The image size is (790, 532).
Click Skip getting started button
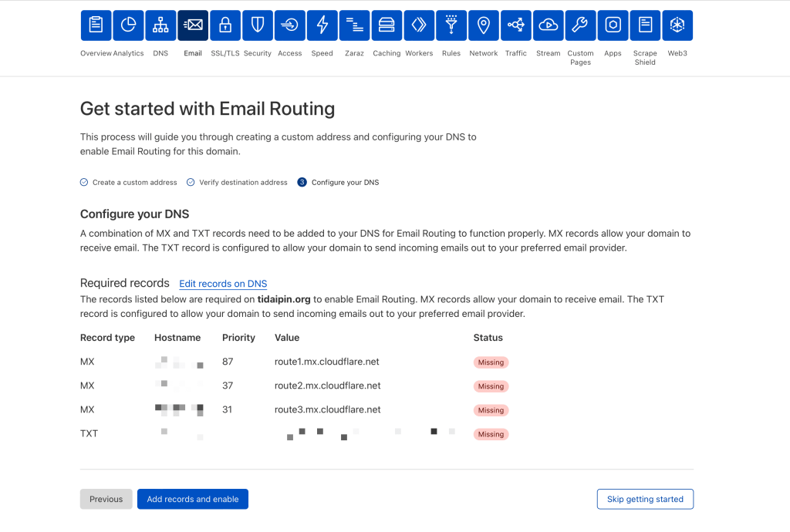coord(645,499)
